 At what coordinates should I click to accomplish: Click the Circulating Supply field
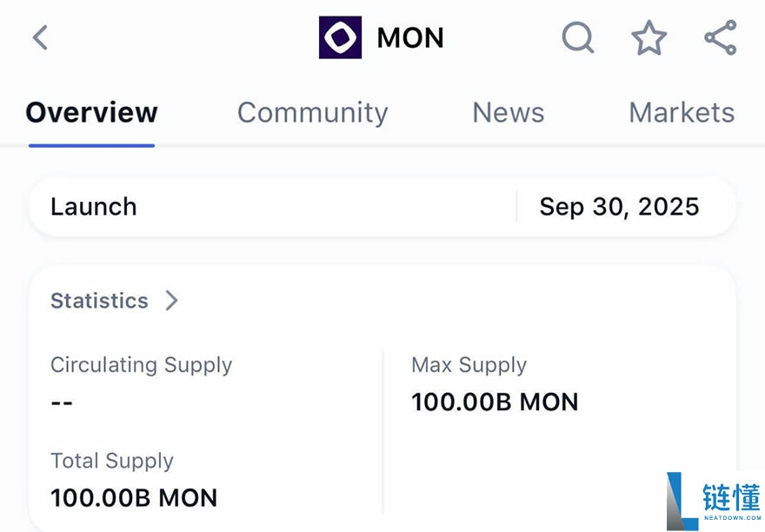141,365
